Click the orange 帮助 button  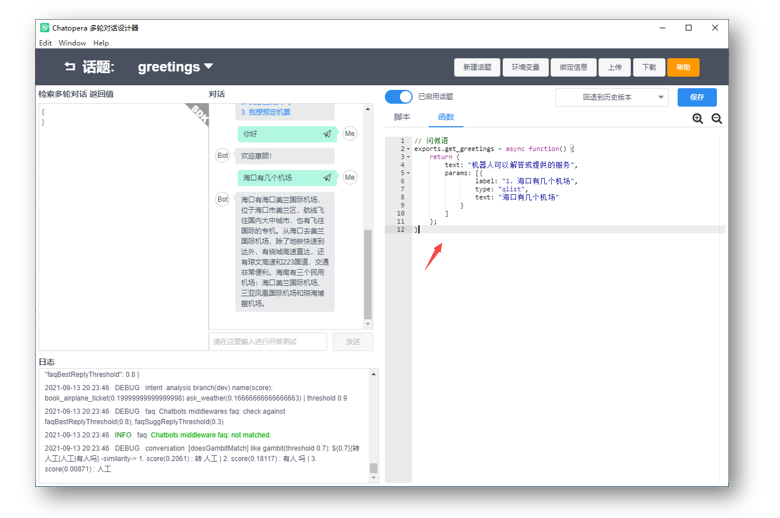tap(683, 67)
